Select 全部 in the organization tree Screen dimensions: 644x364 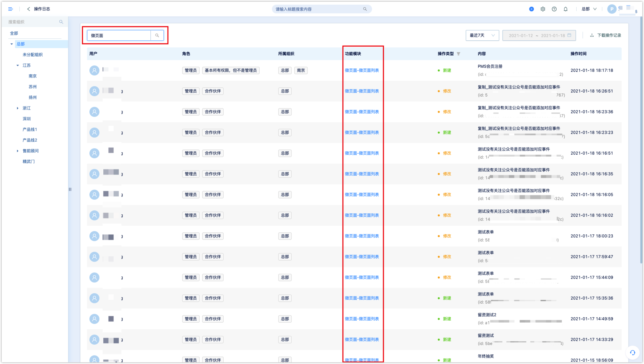14,33
